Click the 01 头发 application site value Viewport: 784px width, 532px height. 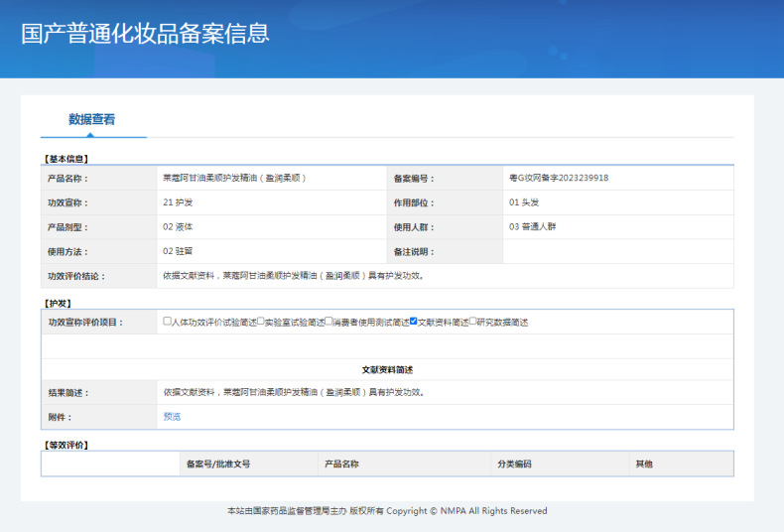[x=524, y=202]
